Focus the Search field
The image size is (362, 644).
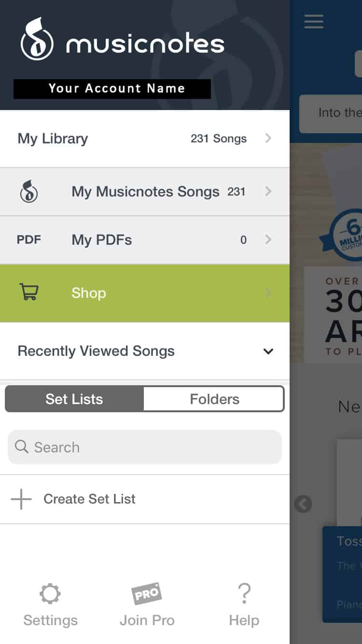[145, 447]
